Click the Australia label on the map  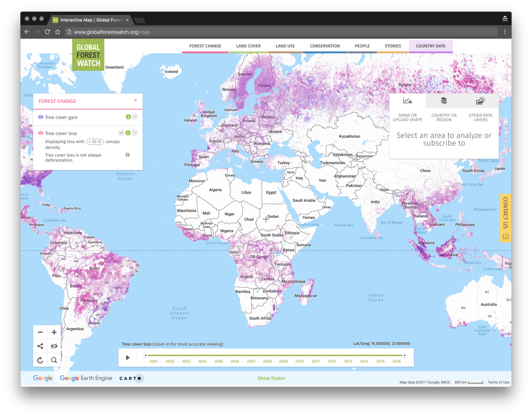(x=489, y=304)
